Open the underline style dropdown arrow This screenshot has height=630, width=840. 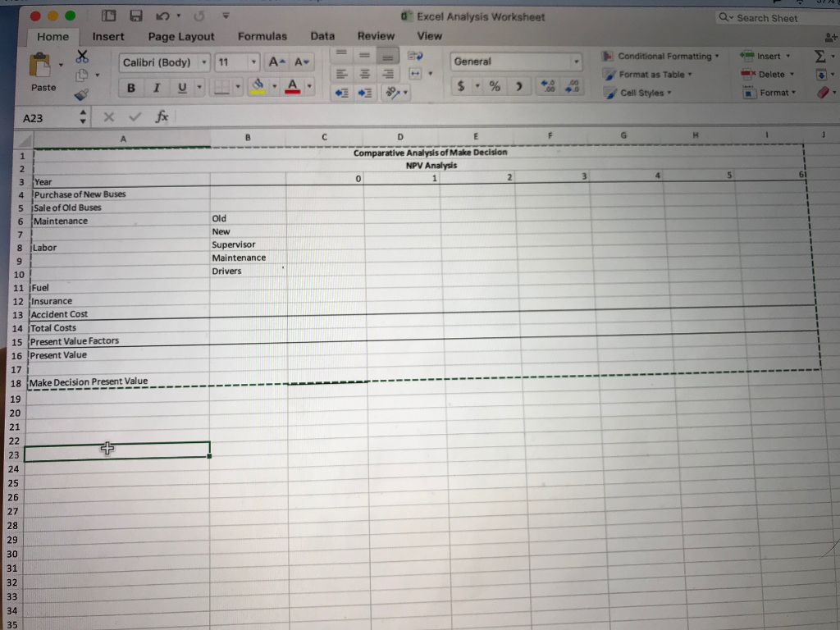click(199, 87)
